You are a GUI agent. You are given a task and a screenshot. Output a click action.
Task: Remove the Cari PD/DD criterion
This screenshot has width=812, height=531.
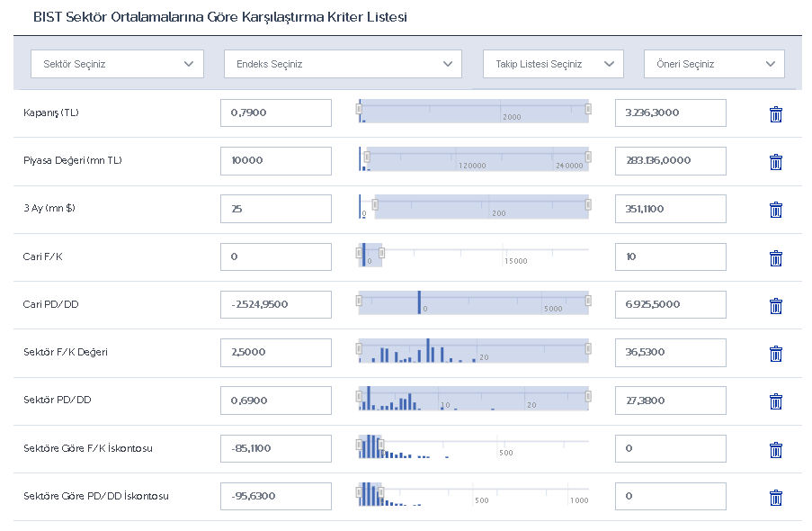pos(775,306)
